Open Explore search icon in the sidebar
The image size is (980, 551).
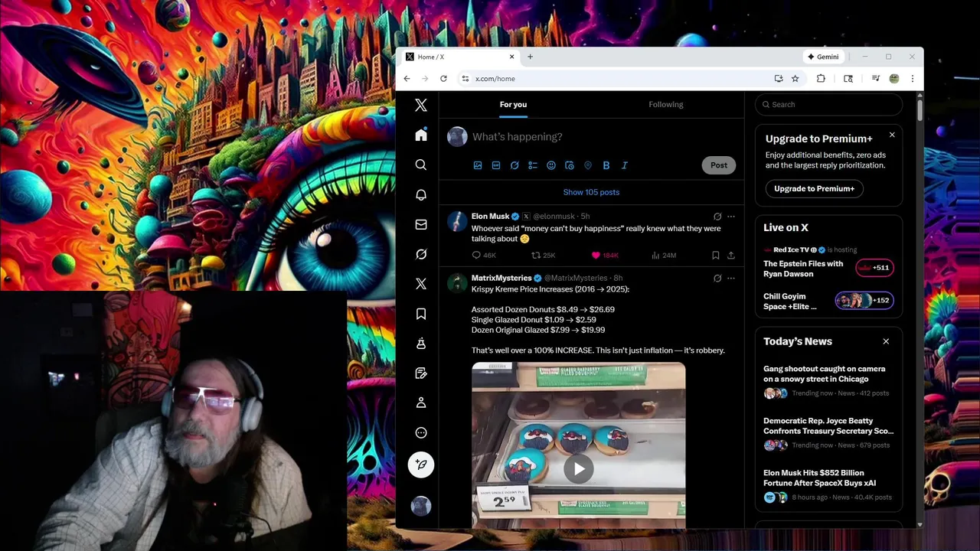click(421, 165)
